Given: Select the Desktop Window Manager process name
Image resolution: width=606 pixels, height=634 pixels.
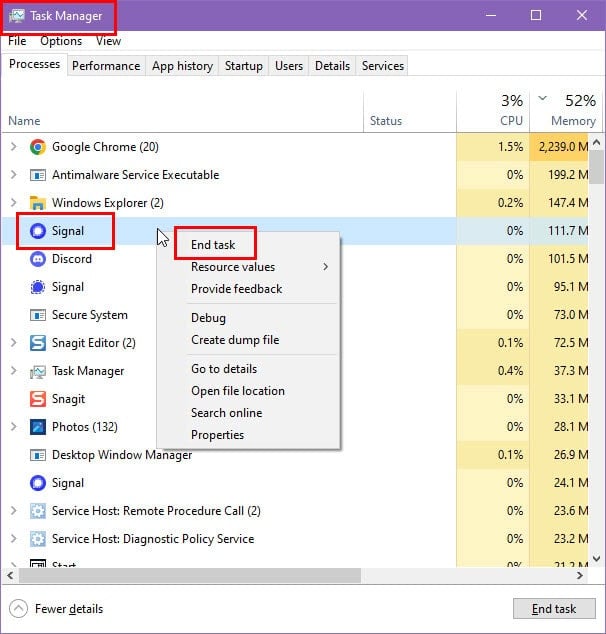Looking at the screenshot, I should (122, 455).
